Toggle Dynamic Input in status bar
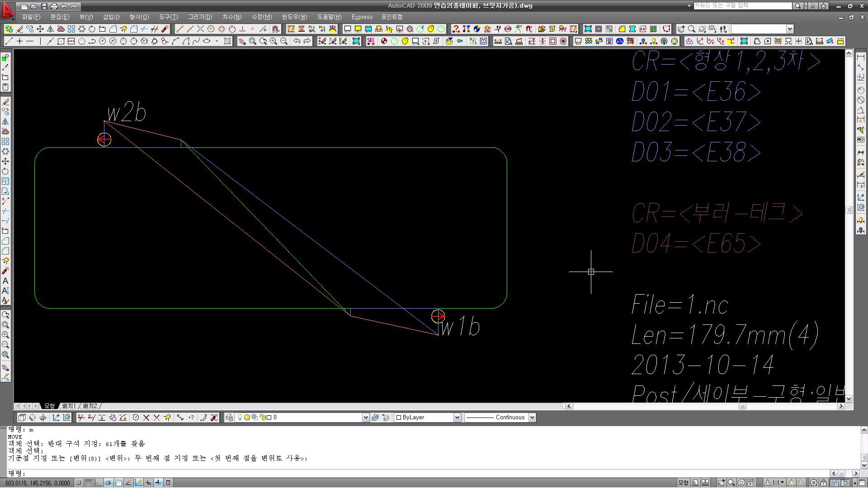The image size is (868, 488). click(x=148, y=483)
